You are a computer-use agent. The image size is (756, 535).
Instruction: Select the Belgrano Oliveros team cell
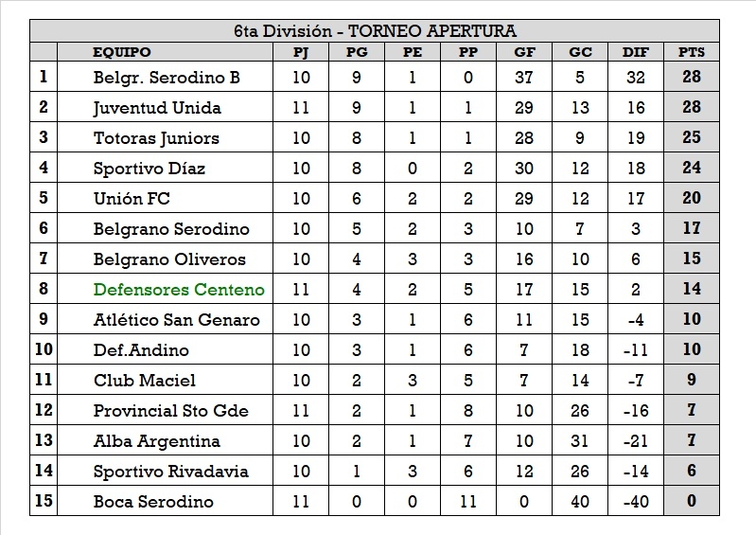coord(169,259)
